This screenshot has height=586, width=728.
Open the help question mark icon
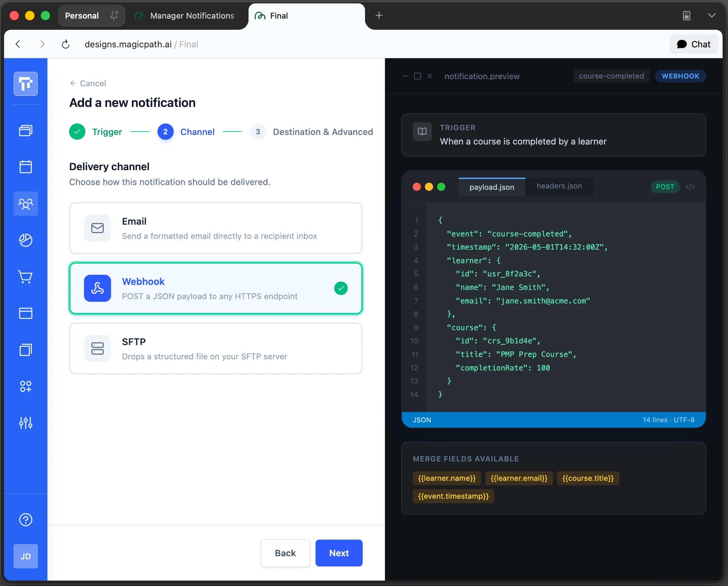[26, 520]
